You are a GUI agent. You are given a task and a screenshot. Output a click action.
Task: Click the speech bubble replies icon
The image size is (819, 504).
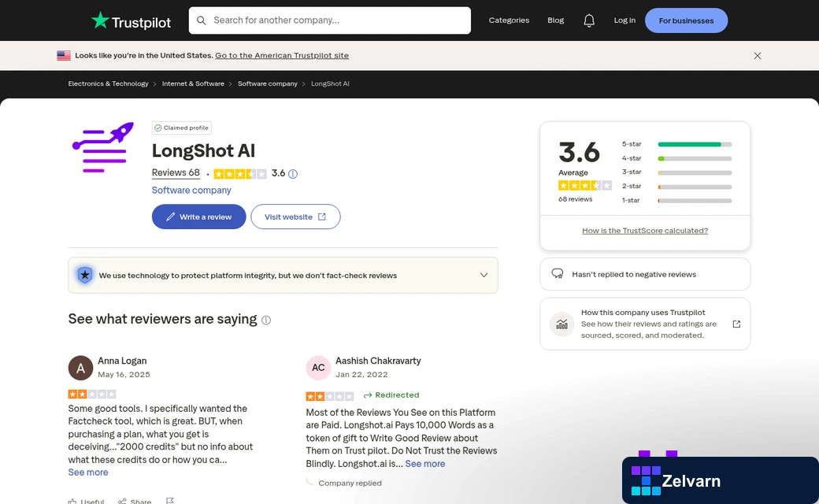[558, 274]
